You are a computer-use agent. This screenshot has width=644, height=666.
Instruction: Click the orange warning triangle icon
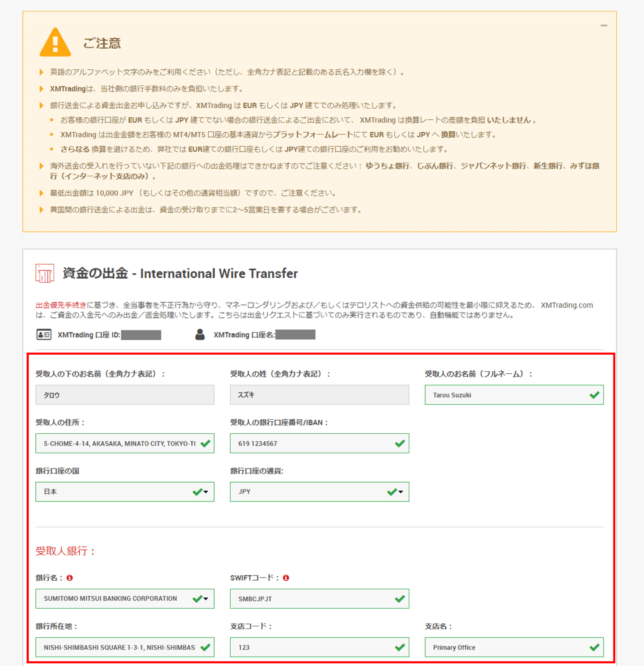tap(55, 43)
